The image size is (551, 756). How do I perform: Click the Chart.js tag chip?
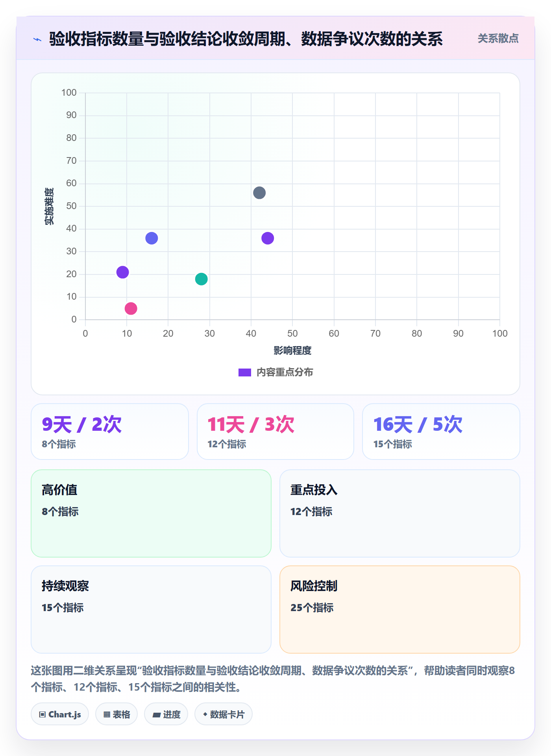tap(60, 714)
